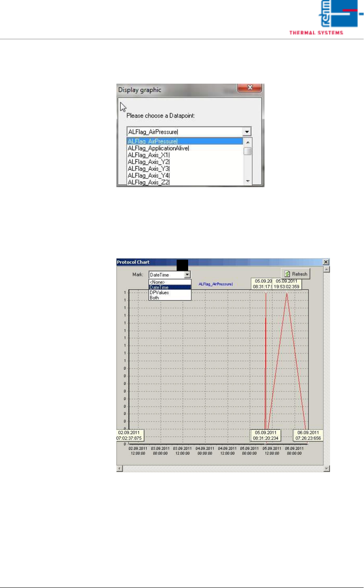364x588 pixels.
Task: Pick ALFlag_Axis_X1 from the list
Action: tap(185, 155)
